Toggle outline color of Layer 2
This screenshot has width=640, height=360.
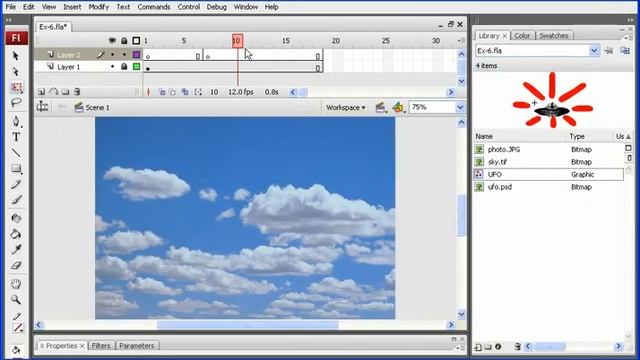(136, 54)
